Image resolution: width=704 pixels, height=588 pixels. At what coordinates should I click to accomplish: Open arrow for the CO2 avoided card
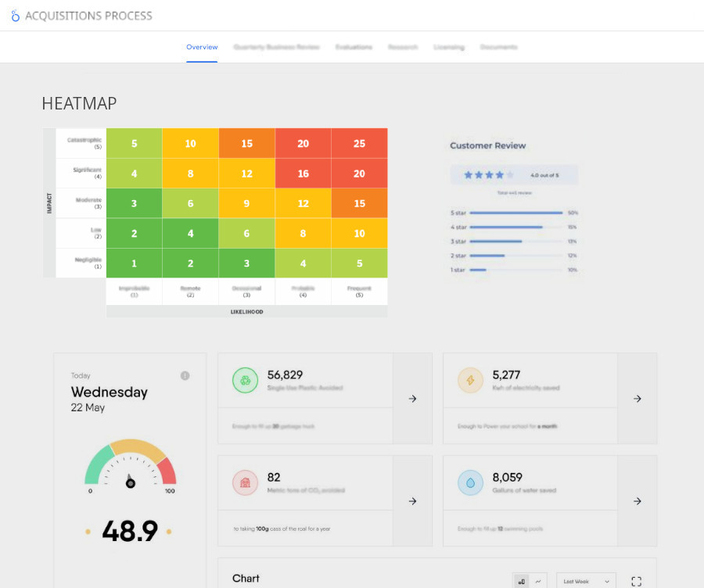(412, 501)
